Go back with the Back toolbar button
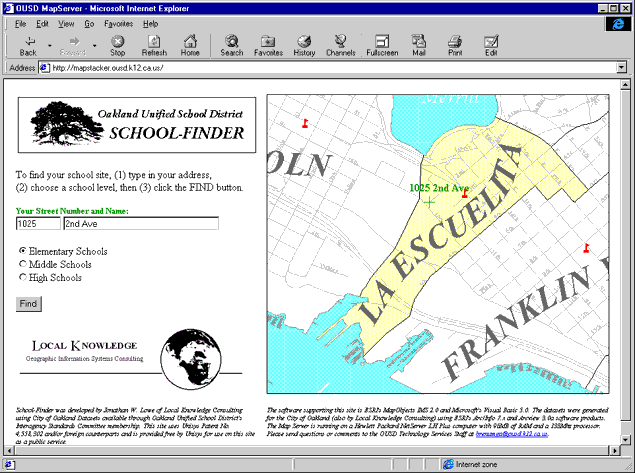Screen dimensions: 635x473 click(x=28, y=45)
